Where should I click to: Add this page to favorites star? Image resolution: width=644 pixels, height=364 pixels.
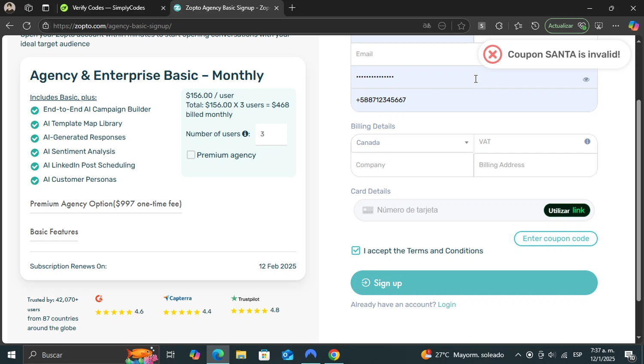click(x=462, y=26)
